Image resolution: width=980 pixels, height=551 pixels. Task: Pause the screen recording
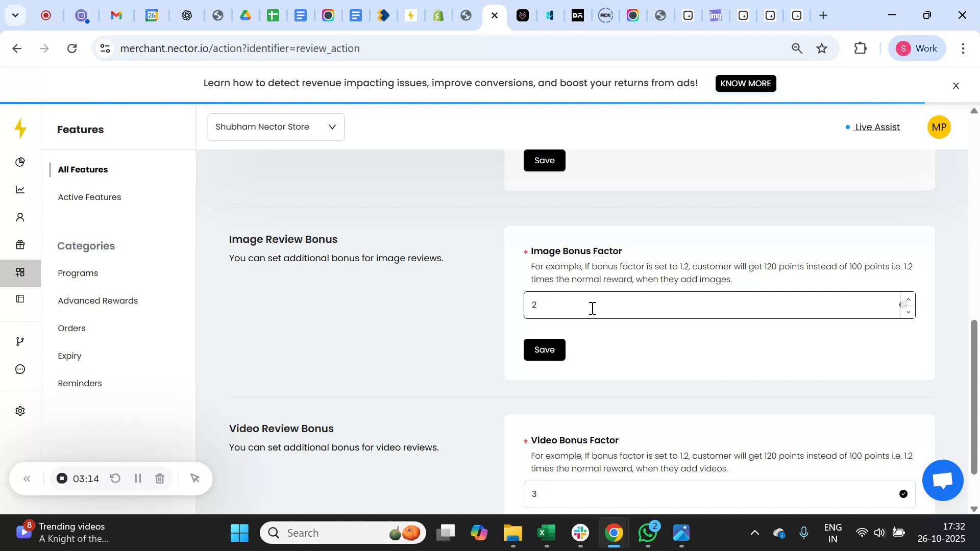pos(137,478)
